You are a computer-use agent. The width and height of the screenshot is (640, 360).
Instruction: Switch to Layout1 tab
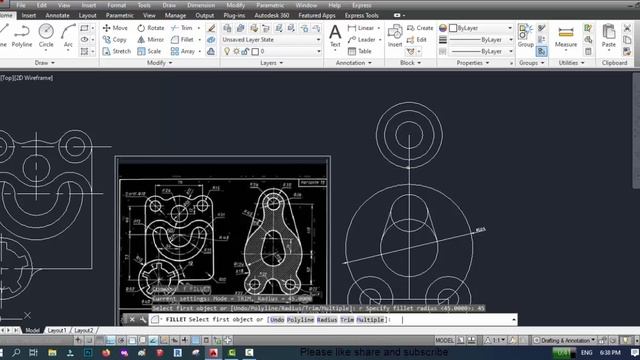pos(57,330)
